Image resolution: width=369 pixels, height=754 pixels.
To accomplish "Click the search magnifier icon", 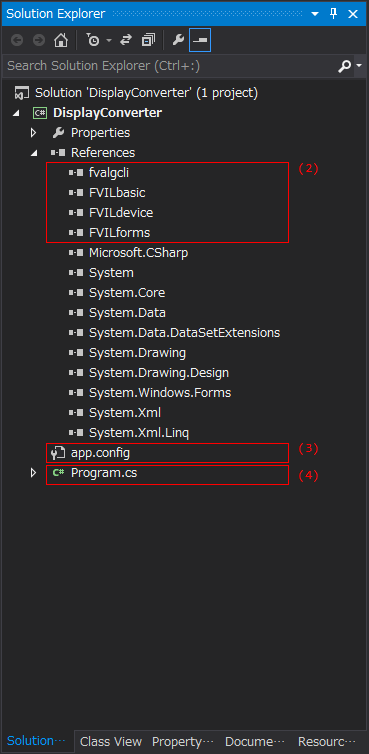I will pos(344,66).
